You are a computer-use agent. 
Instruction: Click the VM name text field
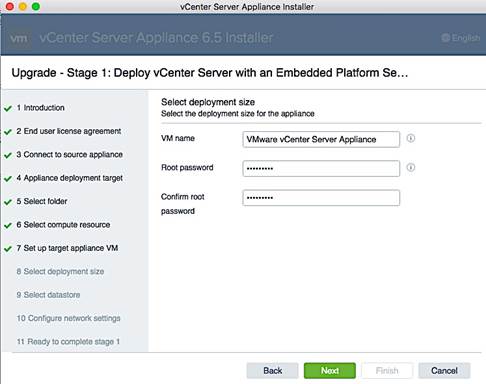321,139
